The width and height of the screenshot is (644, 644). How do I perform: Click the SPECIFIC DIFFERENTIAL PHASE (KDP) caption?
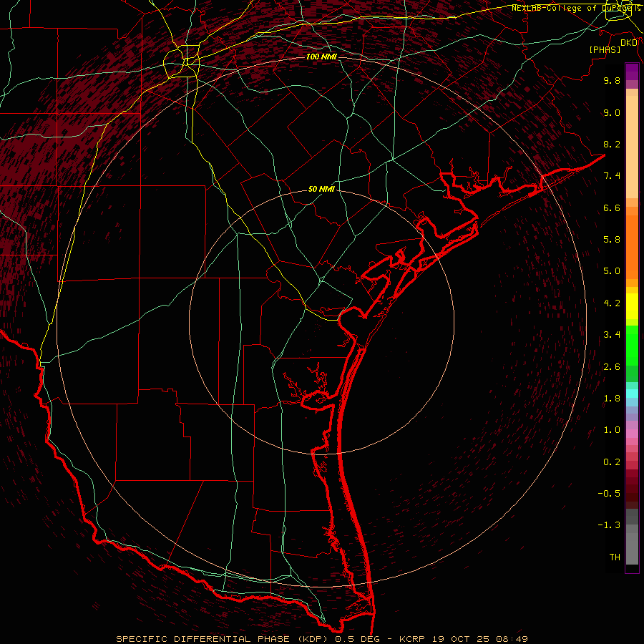pyautogui.click(x=223, y=639)
